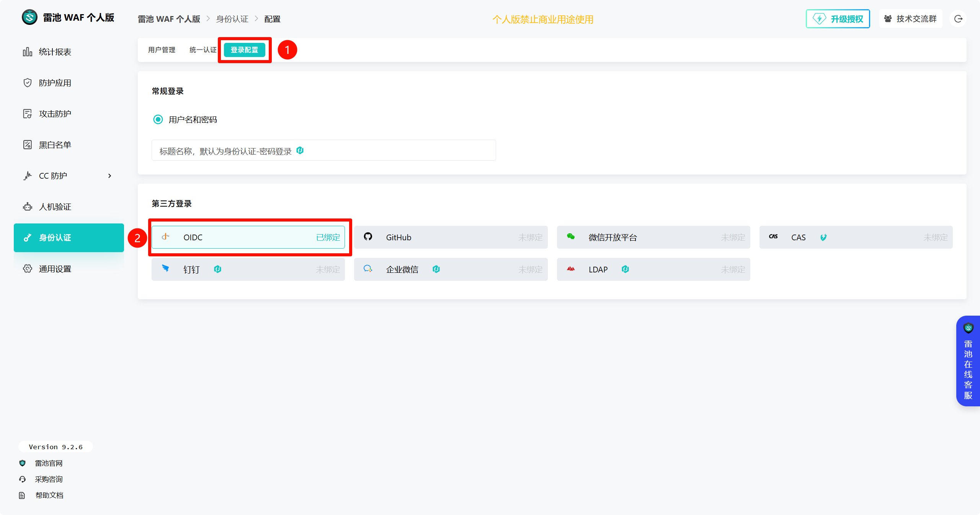
Task: Click the 微信开放平台 provider card
Action: [653, 237]
